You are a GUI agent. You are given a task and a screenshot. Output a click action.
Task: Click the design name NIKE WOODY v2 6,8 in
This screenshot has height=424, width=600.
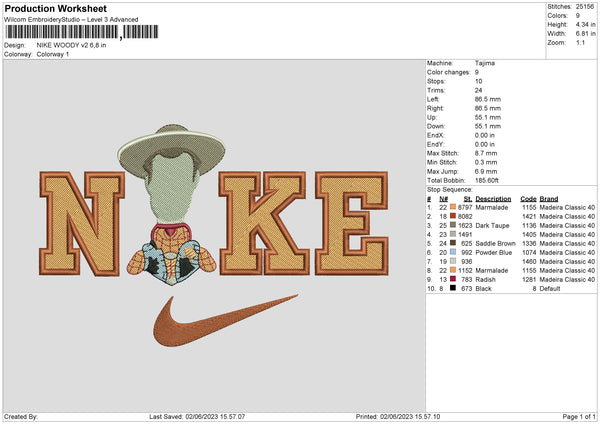(x=71, y=45)
